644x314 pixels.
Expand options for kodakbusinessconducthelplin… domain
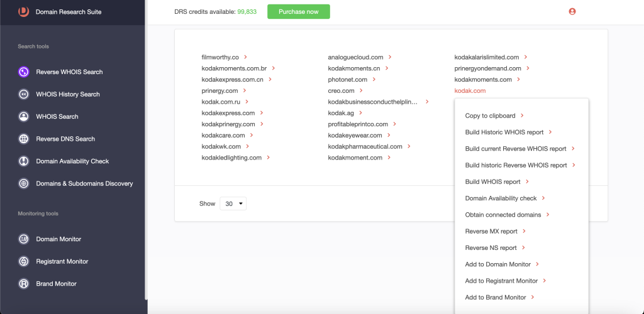427,102
